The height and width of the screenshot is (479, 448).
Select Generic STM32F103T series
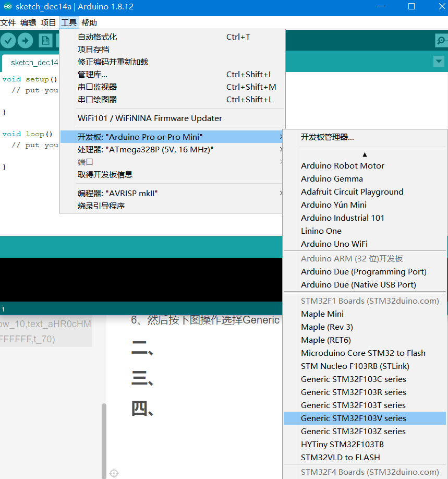click(365, 405)
